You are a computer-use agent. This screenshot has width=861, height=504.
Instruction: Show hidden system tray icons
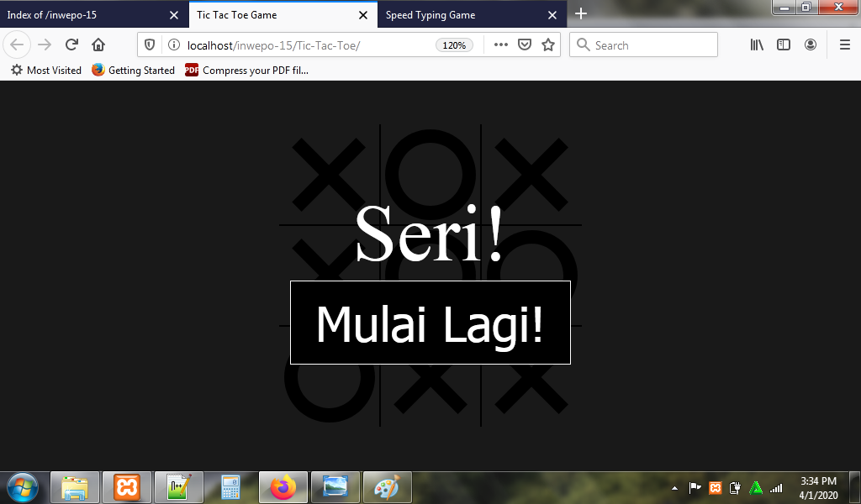point(675,487)
